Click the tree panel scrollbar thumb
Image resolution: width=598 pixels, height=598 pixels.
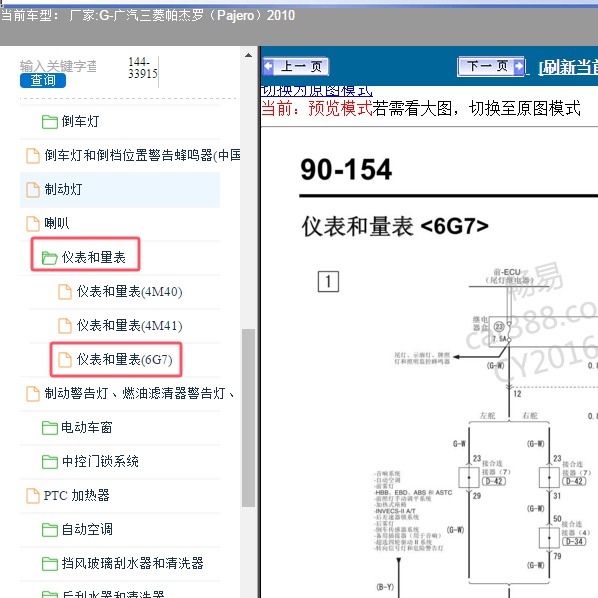248,418
